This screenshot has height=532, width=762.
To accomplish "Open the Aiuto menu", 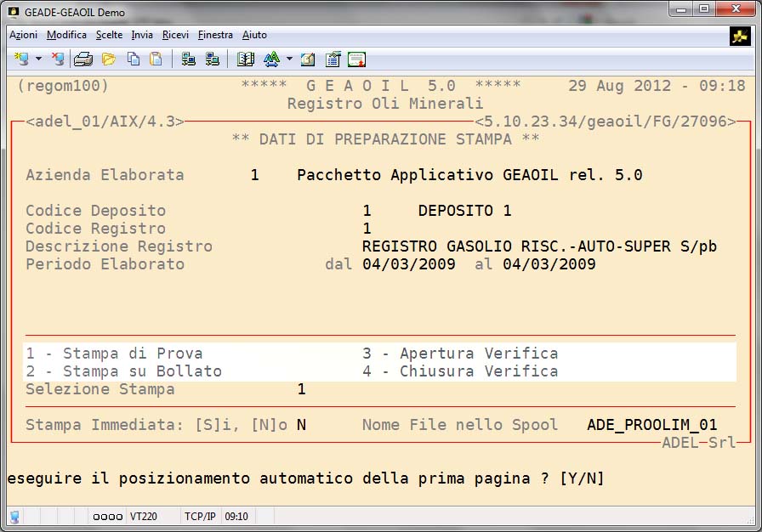I will click(254, 35).
